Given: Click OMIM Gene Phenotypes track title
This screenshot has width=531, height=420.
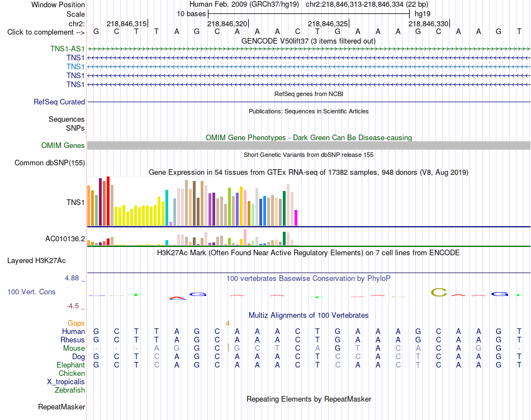Looking at the screenshot, I should coord(309,137).
